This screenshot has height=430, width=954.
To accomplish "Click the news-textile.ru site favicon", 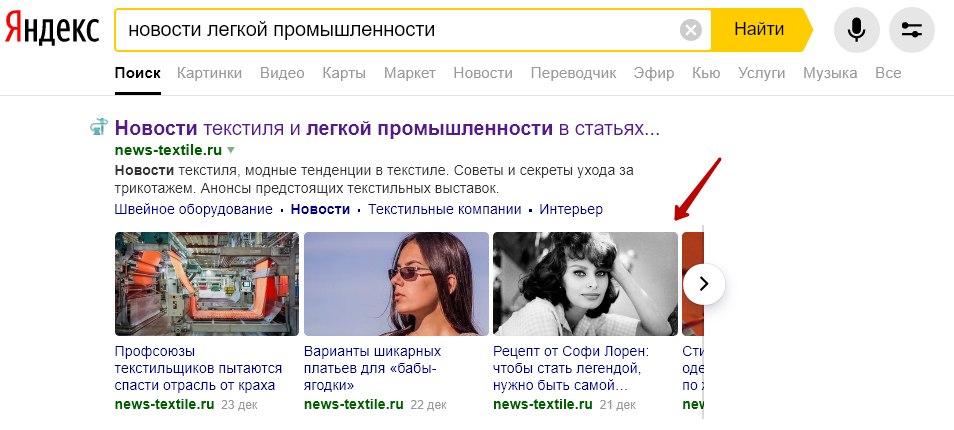I will coord(99,127).
